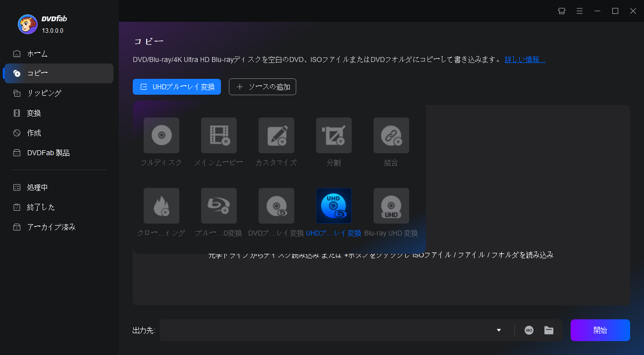Show the アーカイブ済み archived tasks
The width and height of the screenshot is (644, 355).
pos(58,227)
